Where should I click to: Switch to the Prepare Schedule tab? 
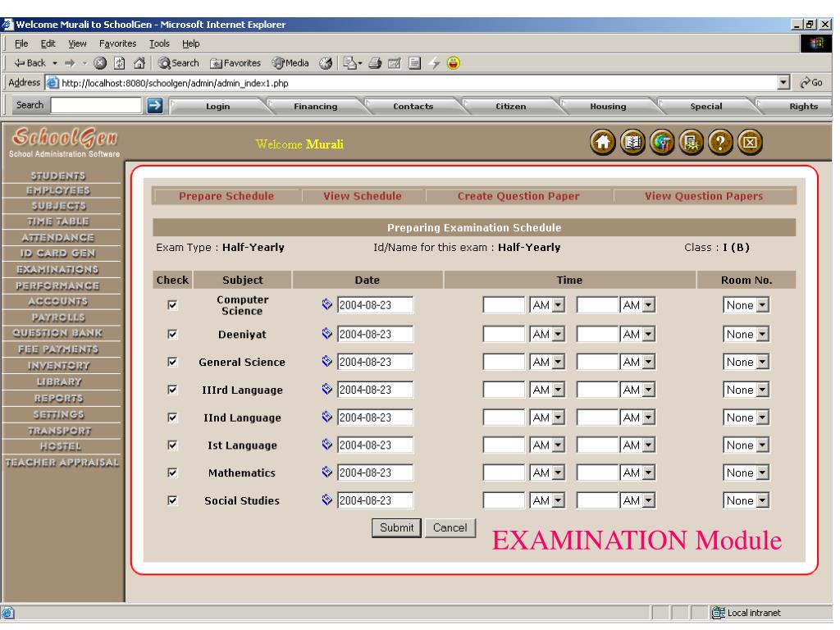[x=226, y=196]
